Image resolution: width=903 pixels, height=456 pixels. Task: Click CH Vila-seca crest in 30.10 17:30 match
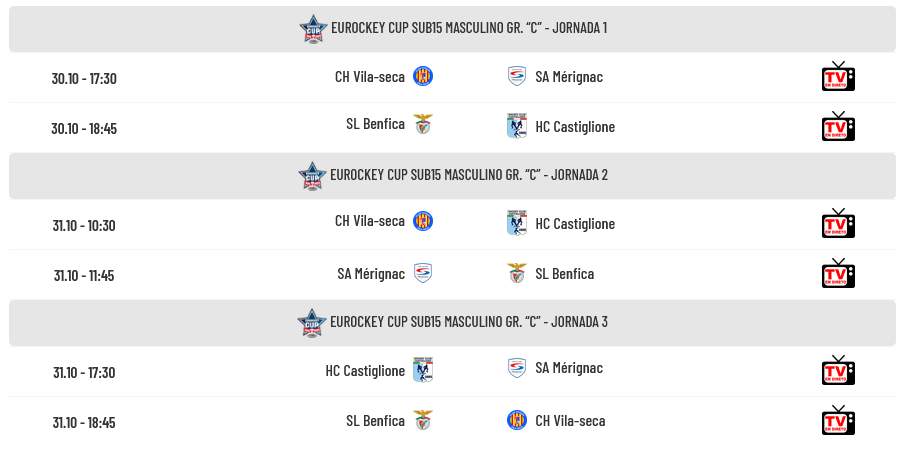click(x=423, y=76)
